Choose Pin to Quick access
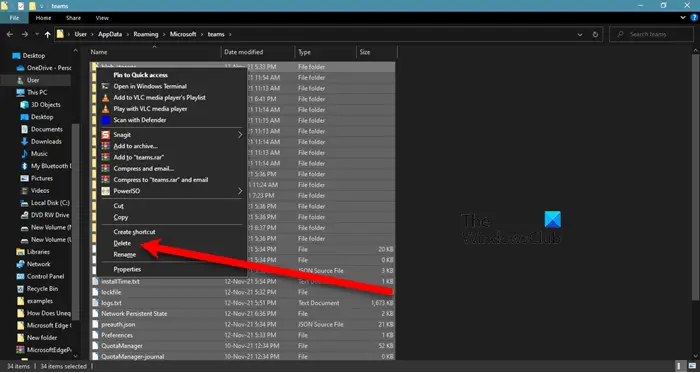The width and height of the screenshot is (700, 373). pyautogui.click(x=172, y=75)
